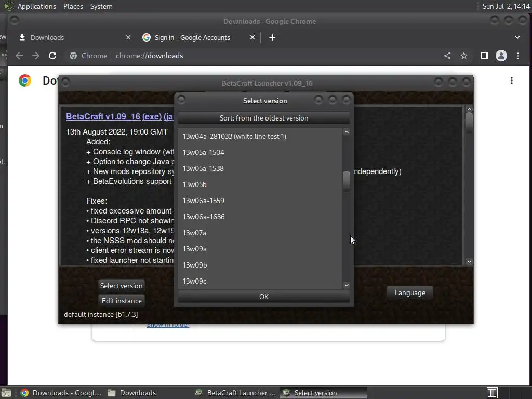532x399 pixels.
Task: Open BetaCraft Launcher window menu button
Action: 65,82
